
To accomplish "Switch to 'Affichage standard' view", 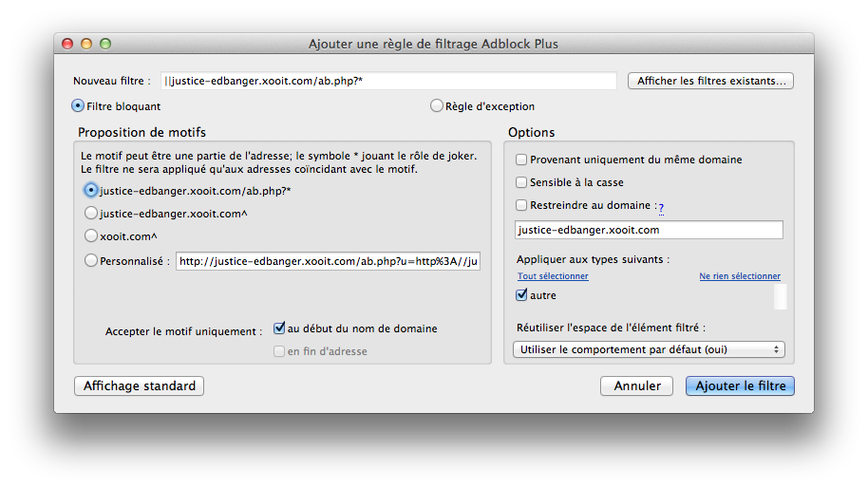I will pyautogui.click(x=139, y=385).
